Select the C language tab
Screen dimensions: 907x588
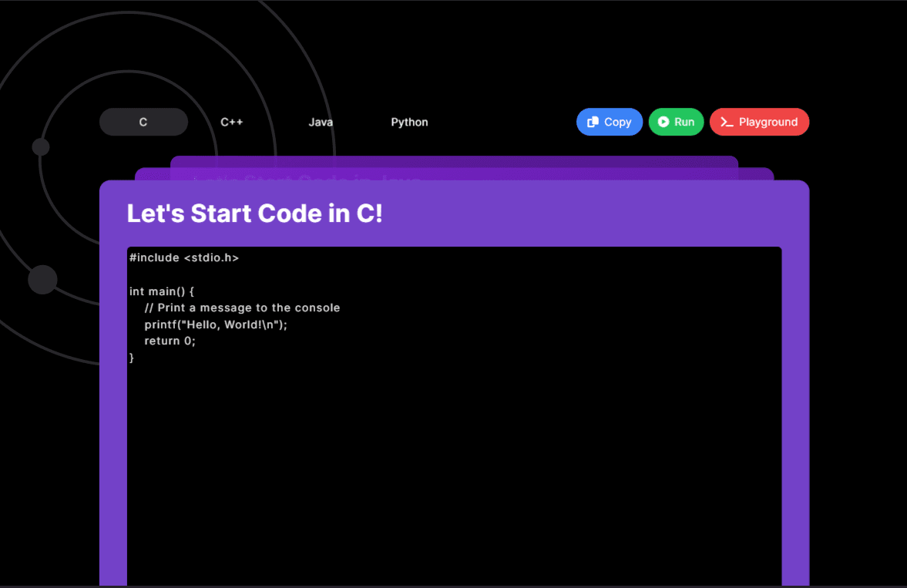143,122
